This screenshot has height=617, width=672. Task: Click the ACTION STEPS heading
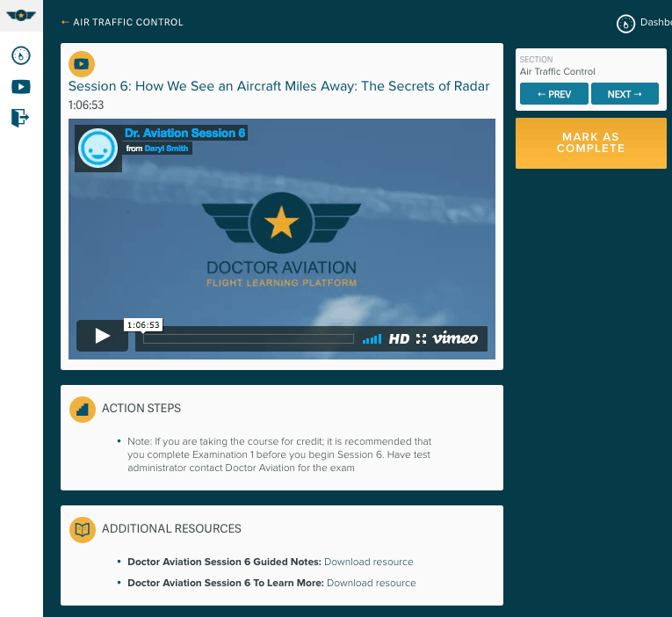[141, 408]
